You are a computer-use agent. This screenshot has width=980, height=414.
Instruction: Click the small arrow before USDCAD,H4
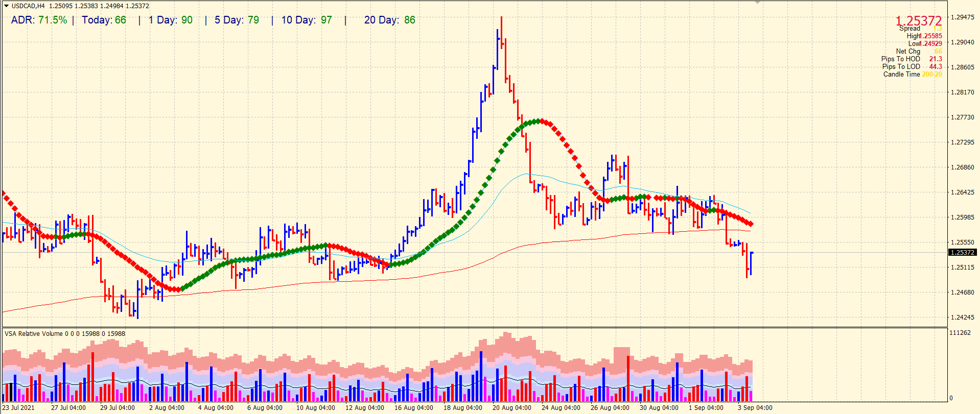[x=7, y=6]
